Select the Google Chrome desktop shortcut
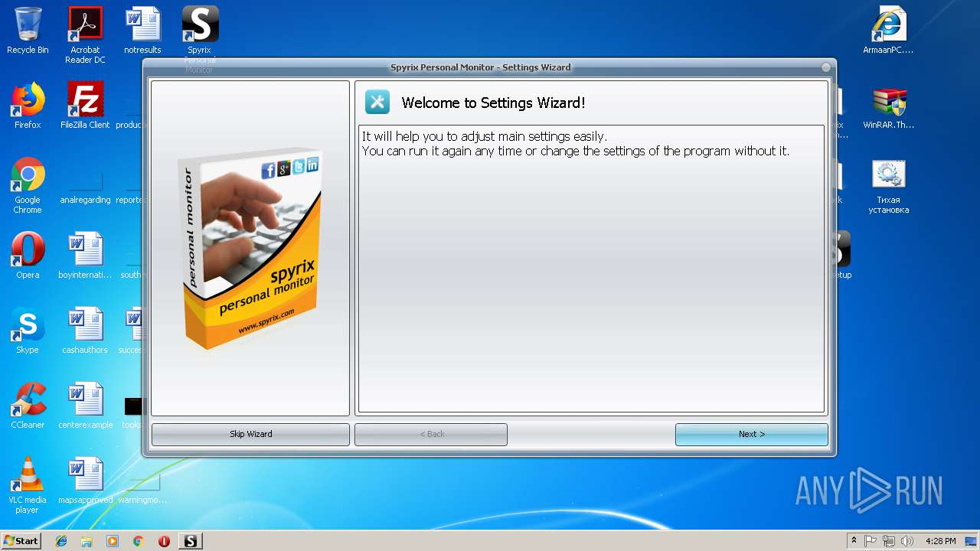The height and width of the screenshot is (551, 980). coord(28,185)
